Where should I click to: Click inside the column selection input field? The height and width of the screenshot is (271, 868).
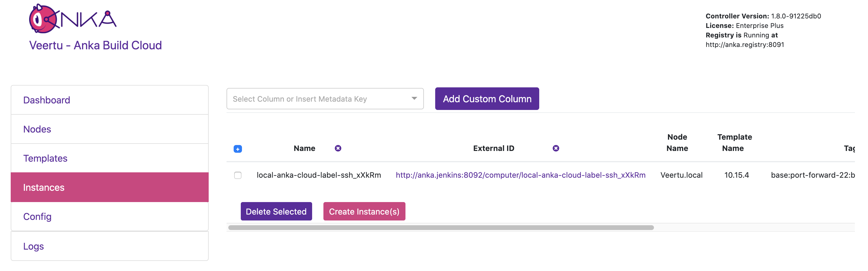(313, 99)
